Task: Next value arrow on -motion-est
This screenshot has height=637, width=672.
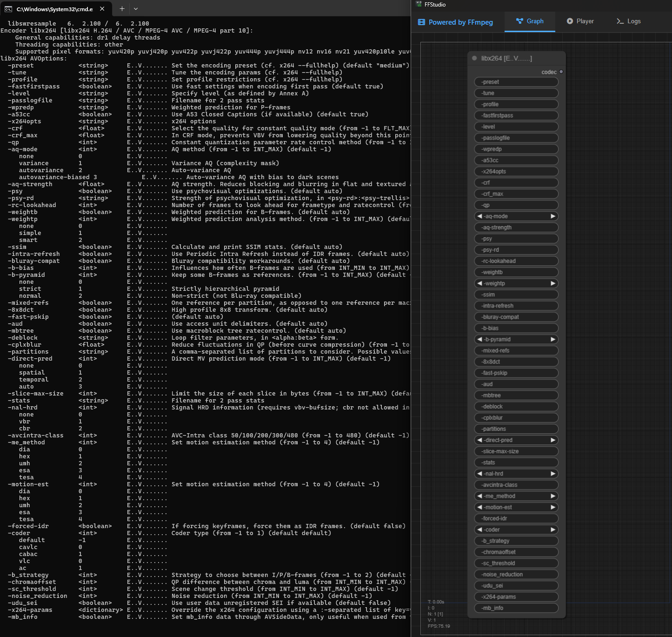Action: pyautogui.click(x=553, y=507)
